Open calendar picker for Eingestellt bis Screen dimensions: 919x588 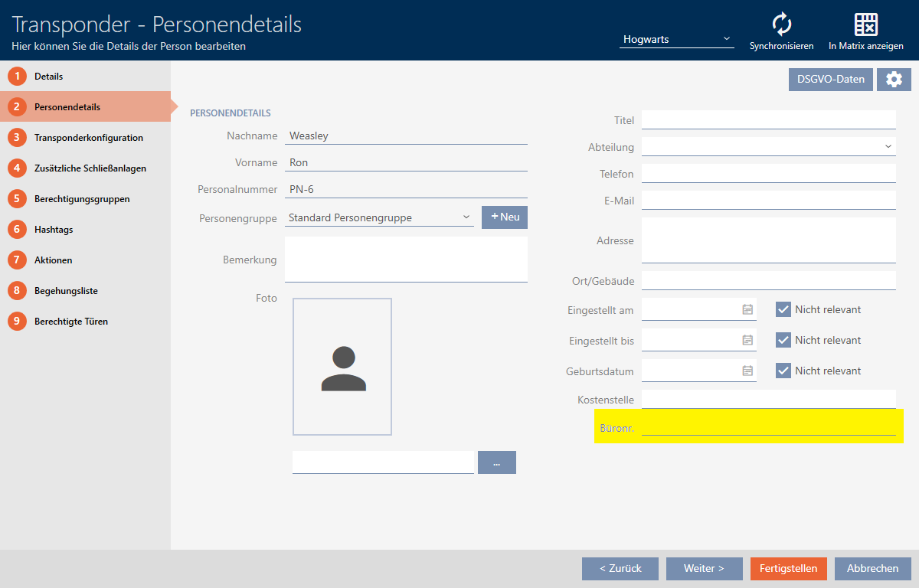pos(747,340)
